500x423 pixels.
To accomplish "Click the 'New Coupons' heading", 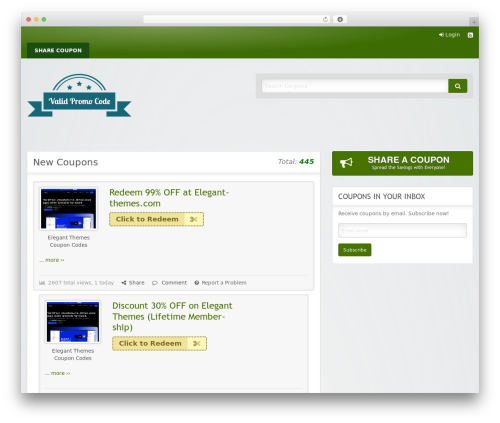I will pos(66,162).
